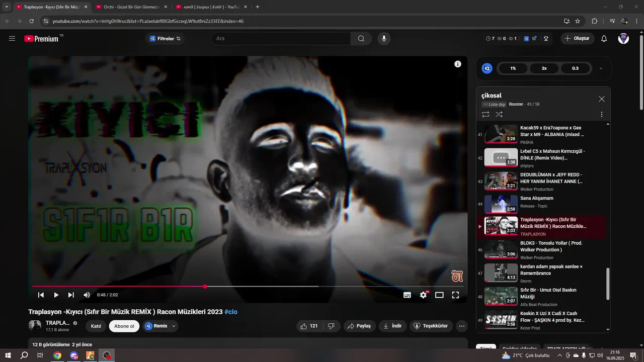This screenshot has height=362, width=644.
Task: Click the Katıl join button
Action: pyautogui.click(x=96, y=326)
